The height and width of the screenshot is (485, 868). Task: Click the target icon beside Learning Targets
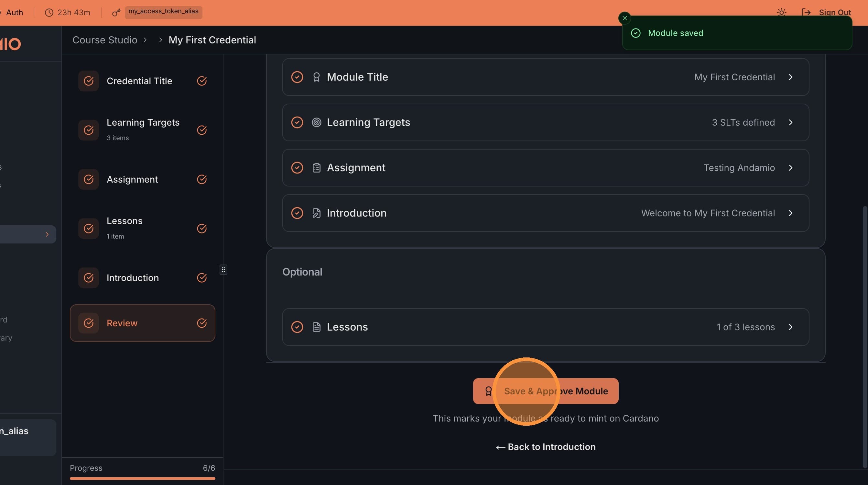pyautogui.click(x=316, y=122)
